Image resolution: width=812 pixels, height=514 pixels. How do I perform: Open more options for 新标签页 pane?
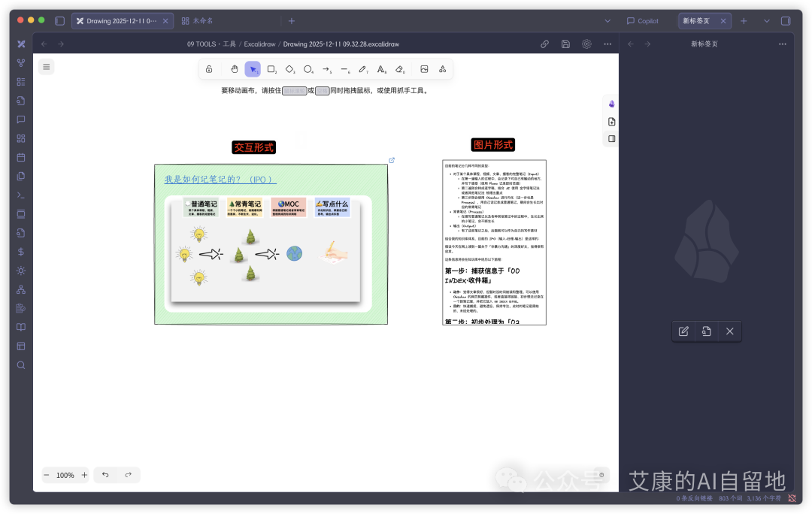(x=783, y=44)
